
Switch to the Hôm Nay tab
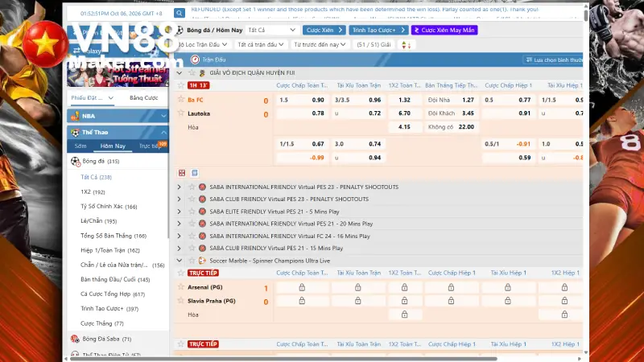point(113,146)
